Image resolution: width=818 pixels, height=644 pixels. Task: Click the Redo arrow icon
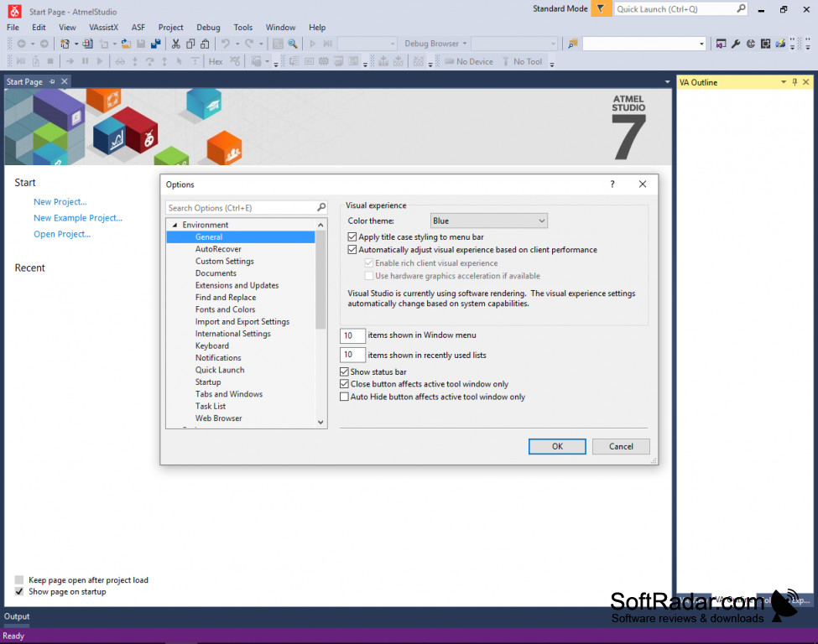coord(249,44)
